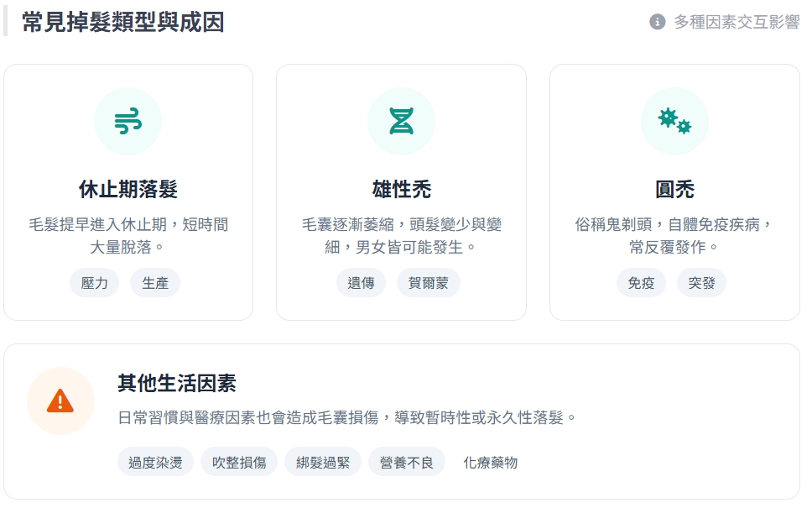Select the 突發 tag
Screen dimensions: 812x508
point(702,283)
